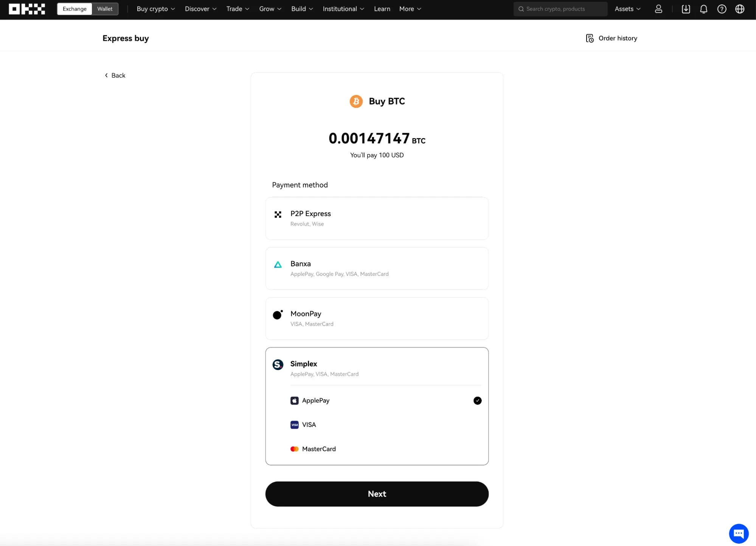Click the Learn menu item
The width and height of the screenshot is (756, 546).
tap(382, 9)
